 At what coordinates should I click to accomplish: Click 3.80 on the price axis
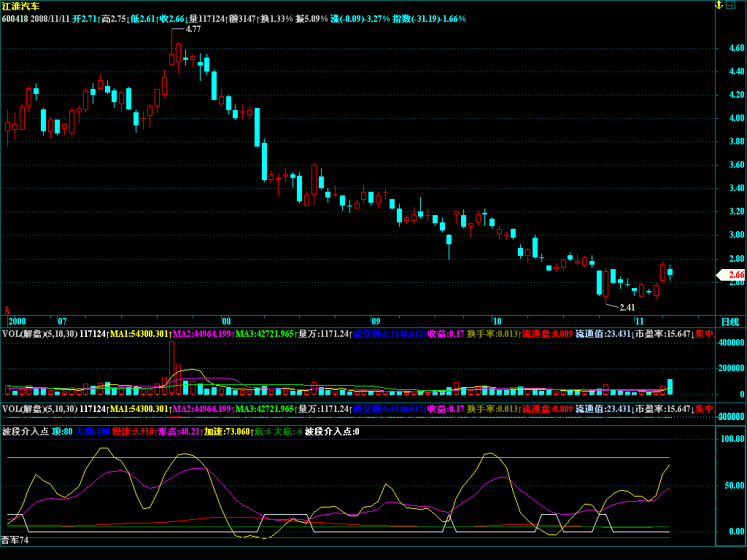click(737, 141)
